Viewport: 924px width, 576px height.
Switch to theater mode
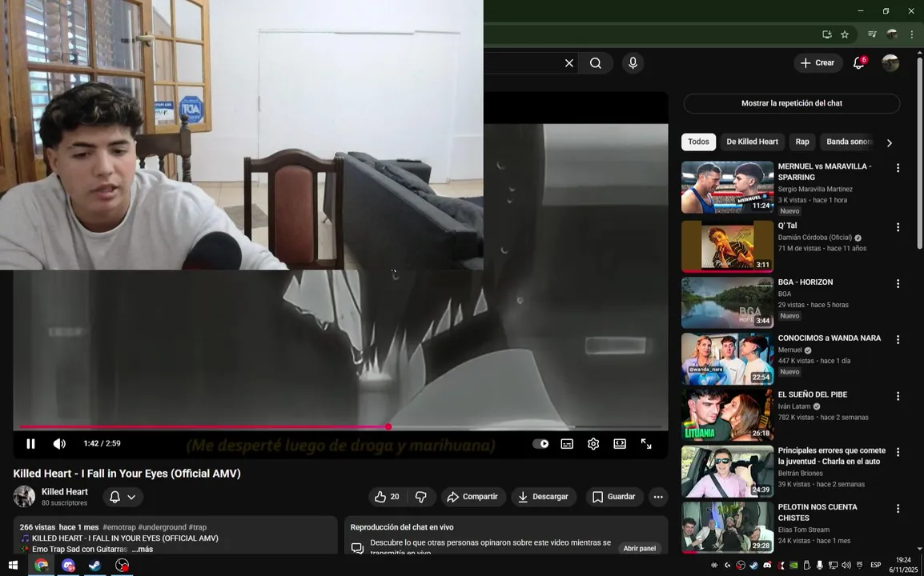(620, 444)
